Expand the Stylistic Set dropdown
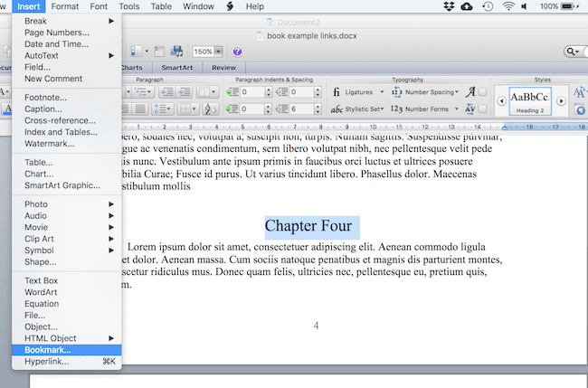This screenshot has height=388, width=588. [x=382, y=109]
